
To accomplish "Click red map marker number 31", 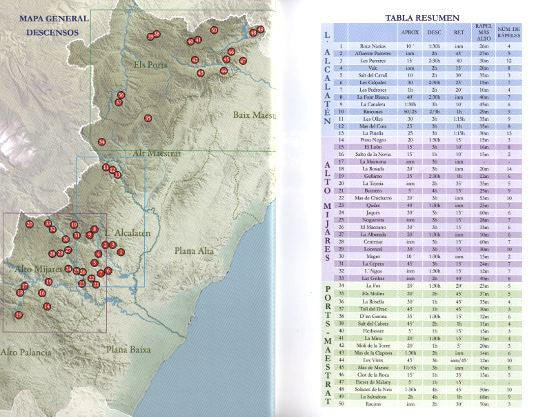I will click(x=77, y=235).
